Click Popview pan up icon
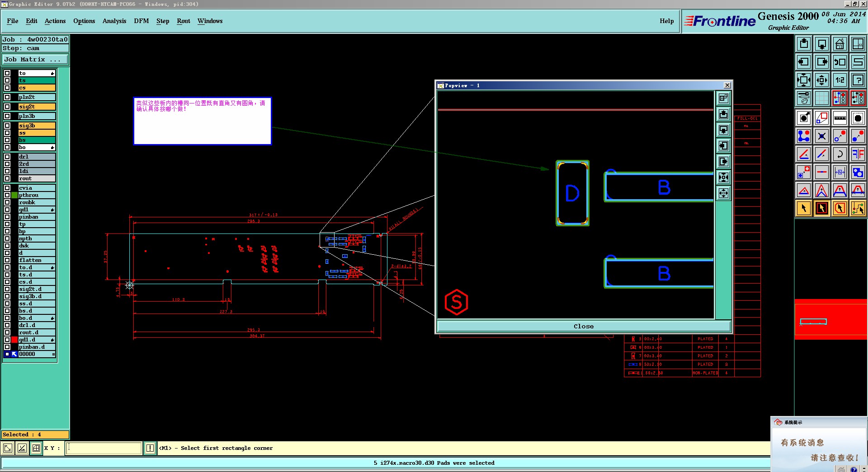Screen dimensions: 868x472 tap(724, 114)
